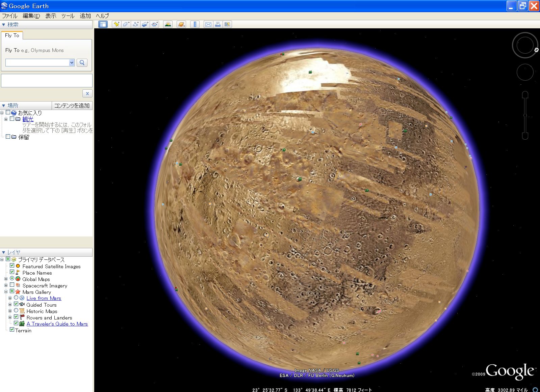This screenshot has height=392, width=540.
Task: Print the current view
Action: click(x=218, y=24)
